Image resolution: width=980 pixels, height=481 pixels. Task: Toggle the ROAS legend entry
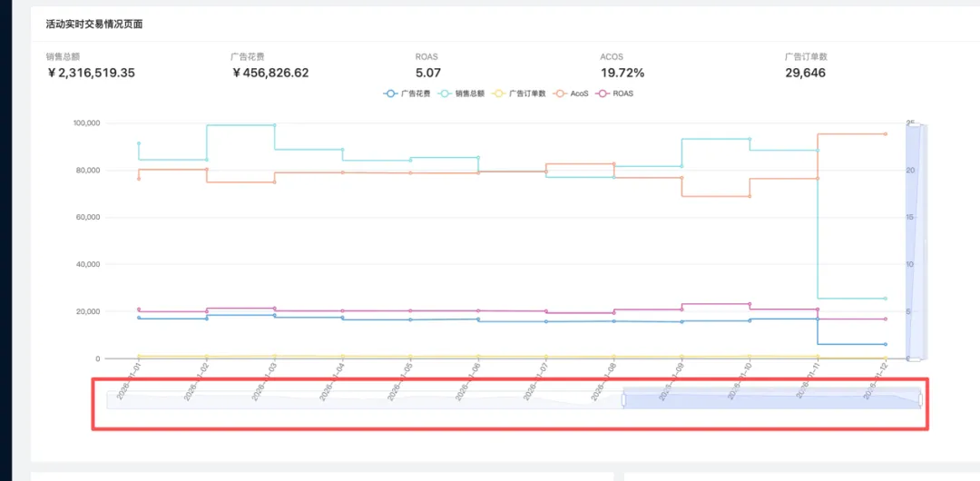point(615,93)
